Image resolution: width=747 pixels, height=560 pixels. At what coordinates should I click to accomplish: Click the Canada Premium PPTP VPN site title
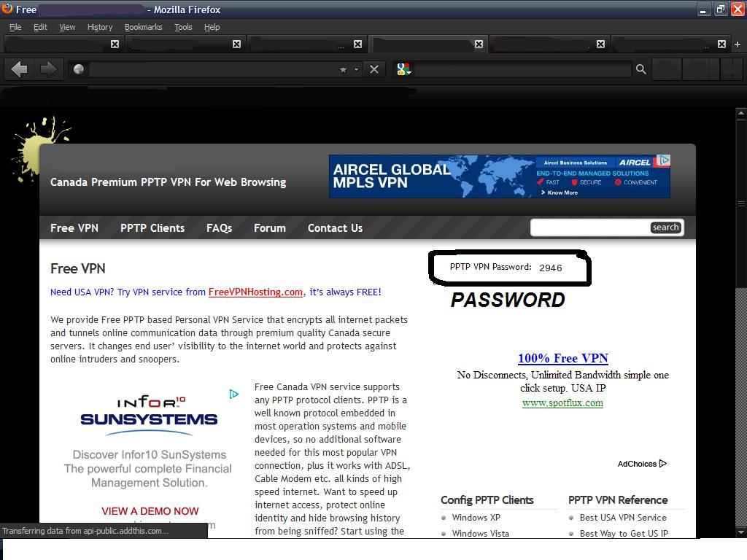(x=169, y=182)
